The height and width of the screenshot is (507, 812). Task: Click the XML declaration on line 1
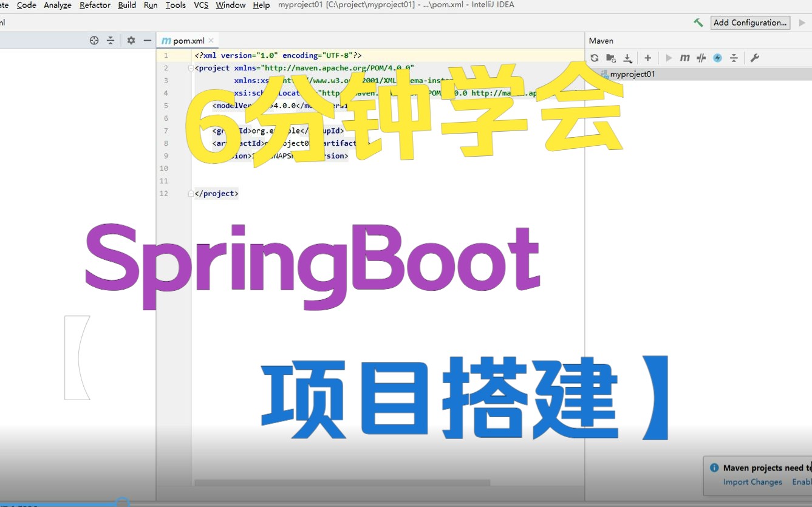278,55
